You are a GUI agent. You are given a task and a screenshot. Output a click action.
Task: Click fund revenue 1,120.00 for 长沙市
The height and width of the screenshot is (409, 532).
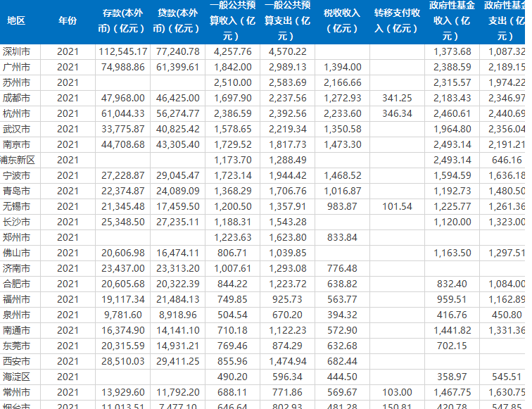pos(452,222)
